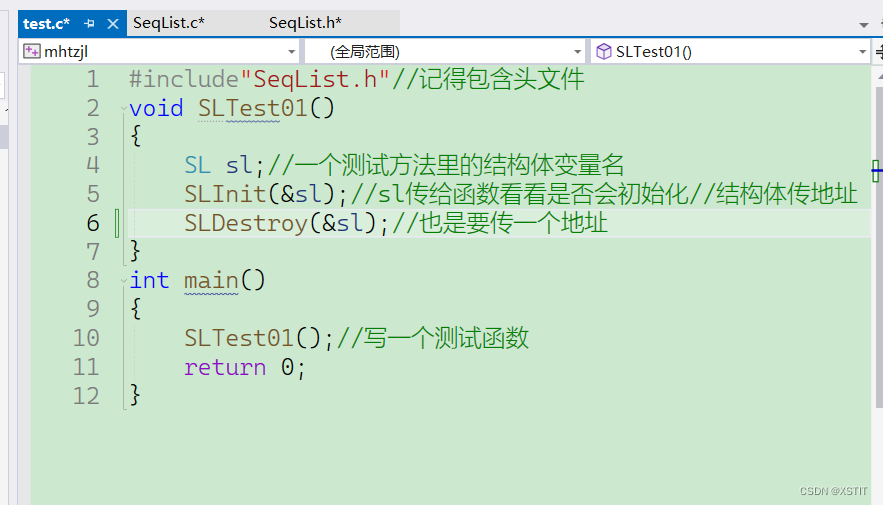Click the SLTest01 function name on line 2
883x505 pixels.
[x=252, y=109]
